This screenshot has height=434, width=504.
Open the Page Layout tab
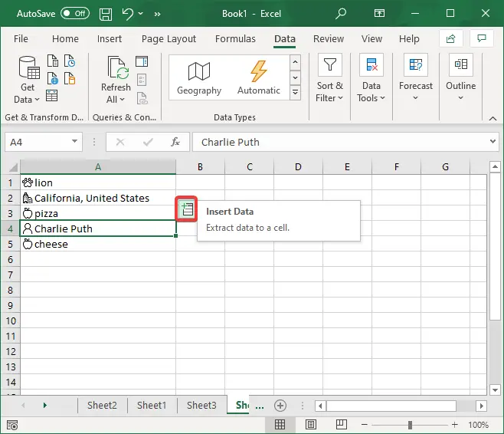(x=169, y=39)
